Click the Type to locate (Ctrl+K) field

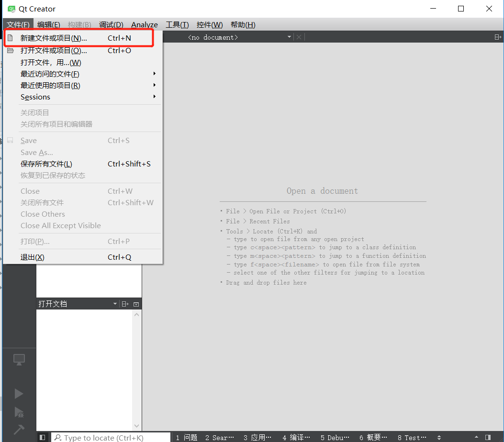pos(111,438)
